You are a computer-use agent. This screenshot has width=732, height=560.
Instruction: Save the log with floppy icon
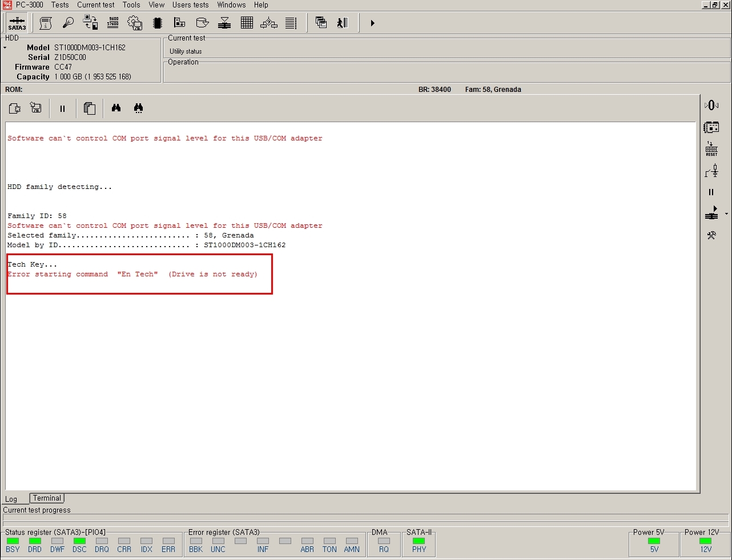click(36, 108)
